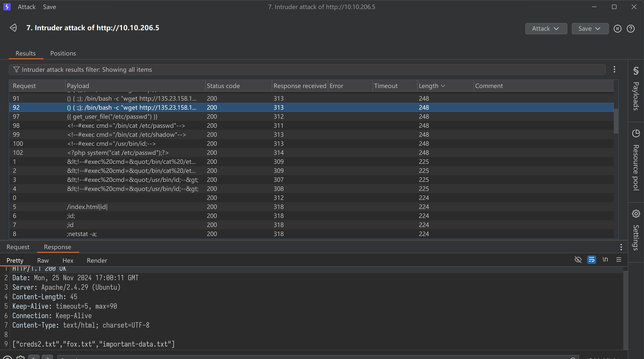Open the Settings side panel gear

point(636,214)
